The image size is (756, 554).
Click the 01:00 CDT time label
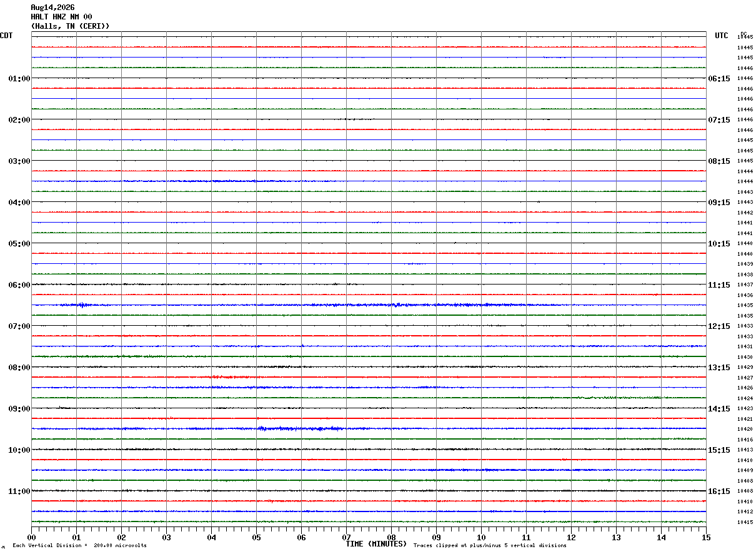click(19, 79)
